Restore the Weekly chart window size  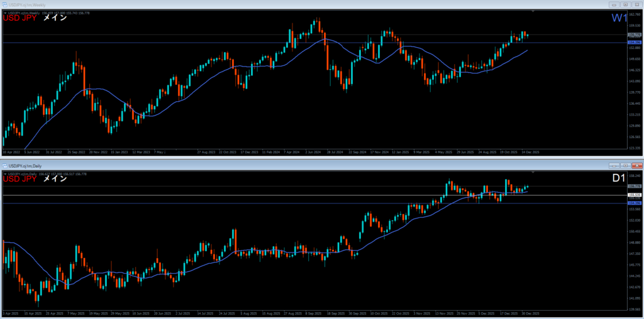(x=625, y=4)
